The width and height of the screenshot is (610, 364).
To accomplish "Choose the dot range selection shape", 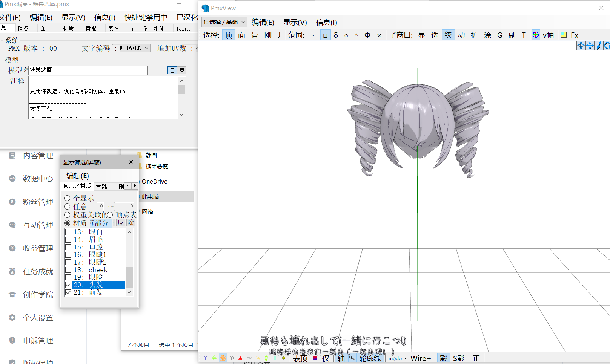I will (313, 35).
